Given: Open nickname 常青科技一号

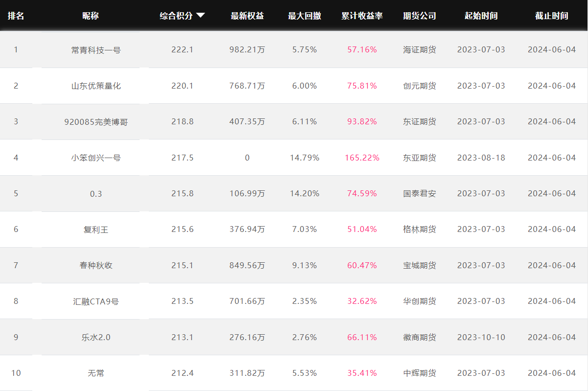Looking at the screenshot, I should pyautogui.click(x=96, y=50).
